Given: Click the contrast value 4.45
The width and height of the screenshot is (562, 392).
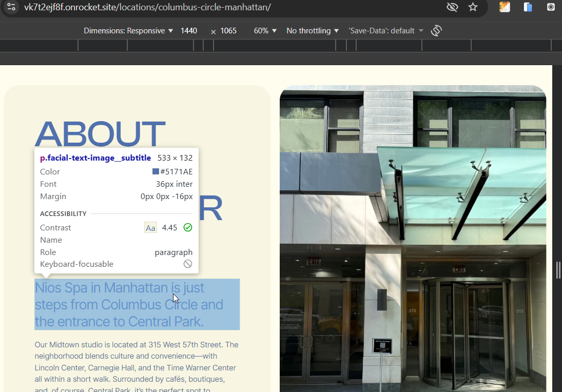Looking at the screenshot, I should click(x=169, y=227).
